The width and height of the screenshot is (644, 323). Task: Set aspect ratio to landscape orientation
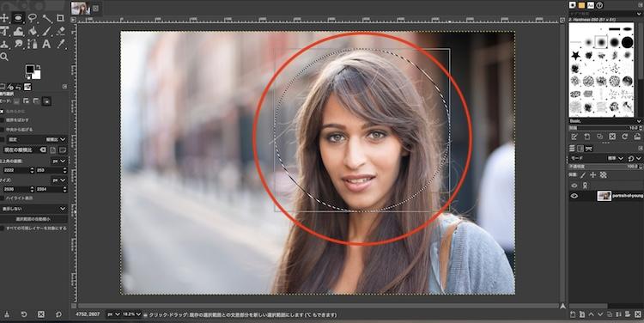pos(63,150)
